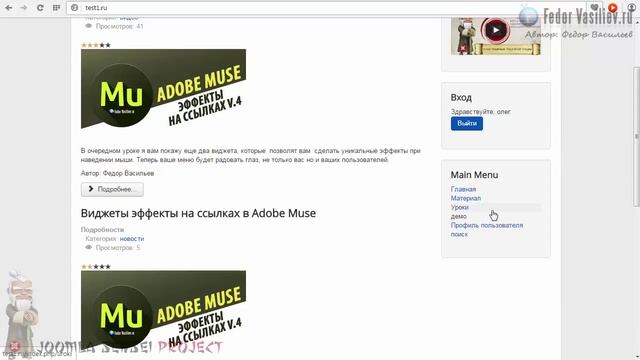The height and width of the screenshot is (360, 640).
Task: Log out with the Выйти button
Action: click(x=467, y=123)
